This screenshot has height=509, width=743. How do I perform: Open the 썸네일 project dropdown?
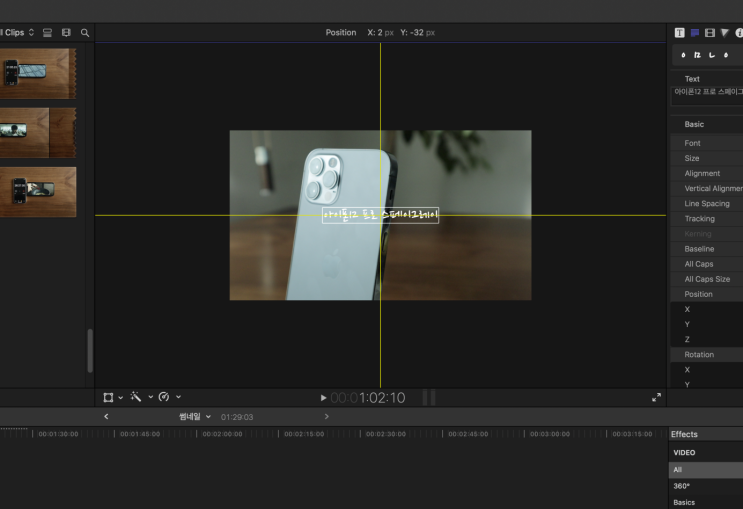195,417
